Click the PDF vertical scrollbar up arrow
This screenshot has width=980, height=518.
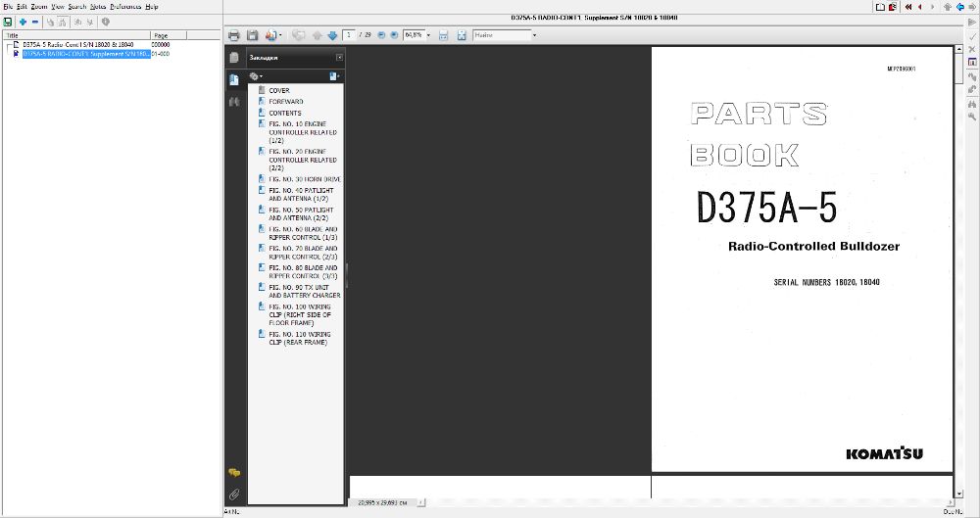coord(958,49)
